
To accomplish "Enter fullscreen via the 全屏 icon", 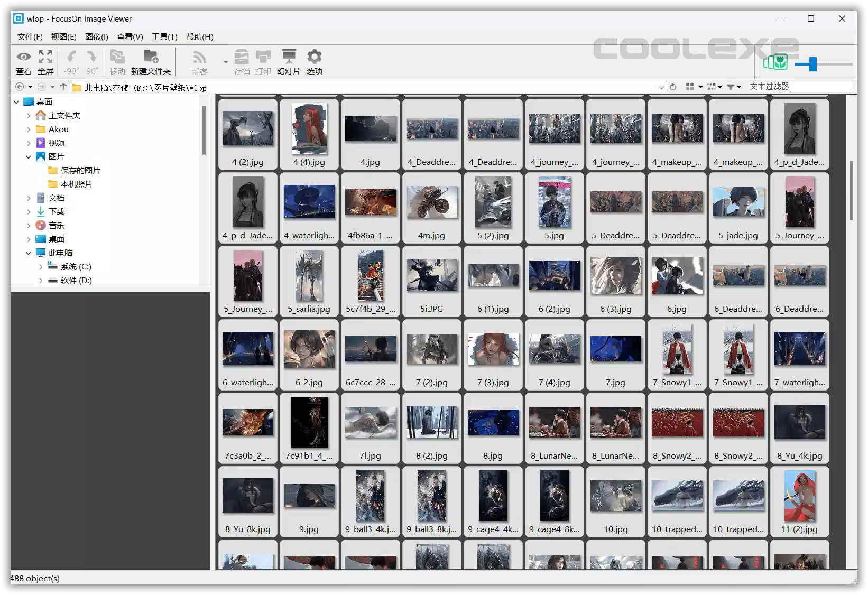I will click(x=45, y=61).
